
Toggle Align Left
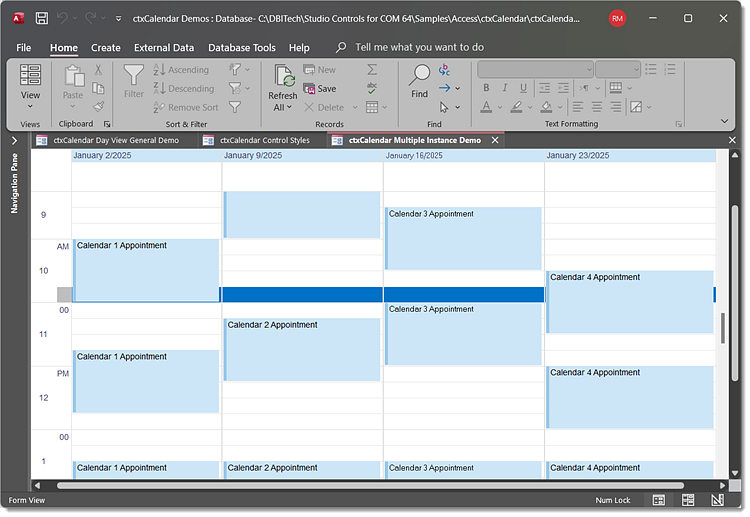pyautogui.click(x=578, y=107)
